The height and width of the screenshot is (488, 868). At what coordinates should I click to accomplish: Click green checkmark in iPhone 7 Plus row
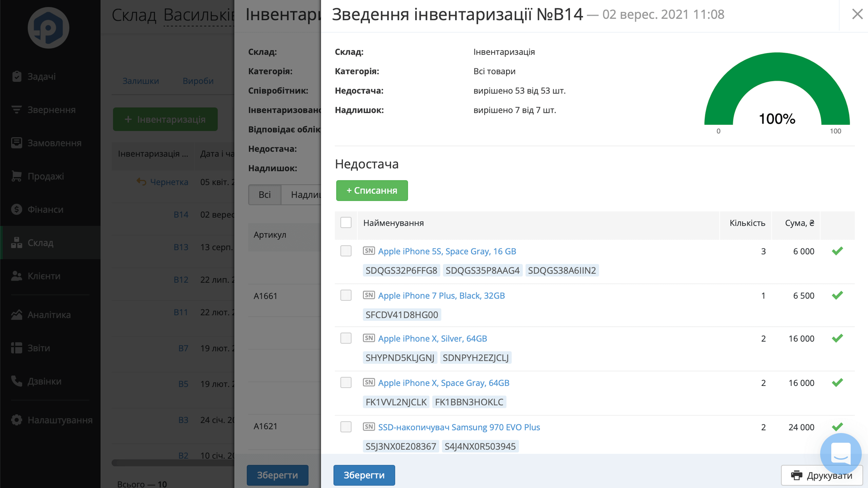point(837,295)
